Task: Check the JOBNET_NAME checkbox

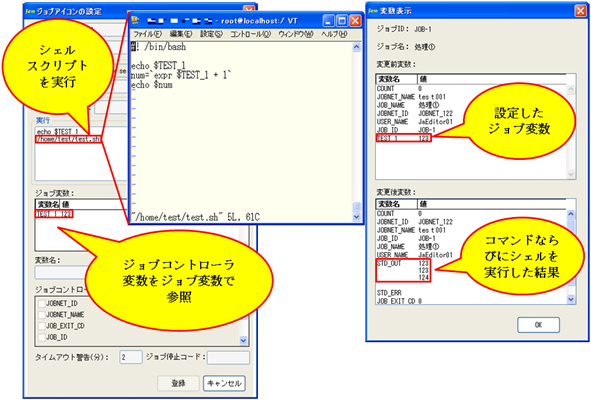Action: 42,314
